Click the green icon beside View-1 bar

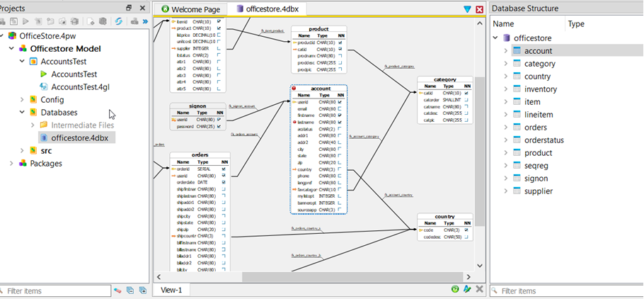(455, 289)
